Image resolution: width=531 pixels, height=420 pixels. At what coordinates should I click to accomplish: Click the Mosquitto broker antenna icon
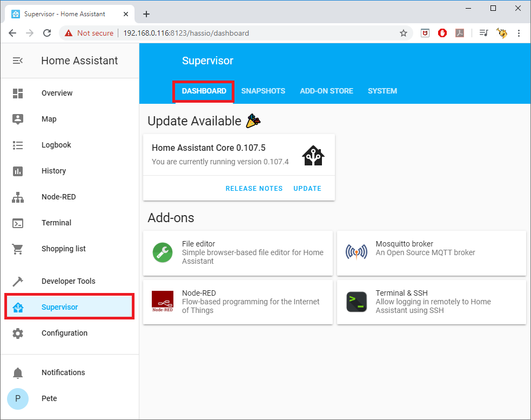(x=357, y=252)
